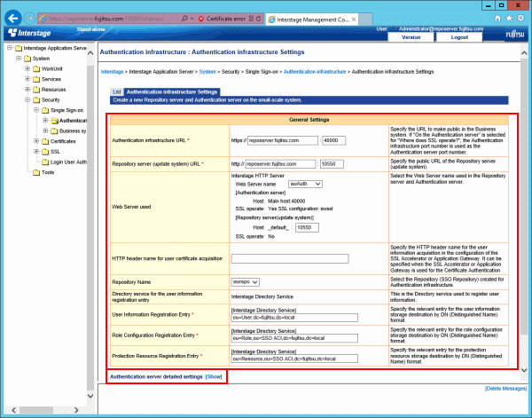Image resolution: width=532 pixels, height=418 pixels.
Task: Click the browser forward arrow button
Action: pos(30,19)
